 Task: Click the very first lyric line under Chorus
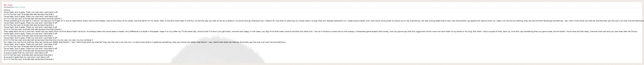31,12
